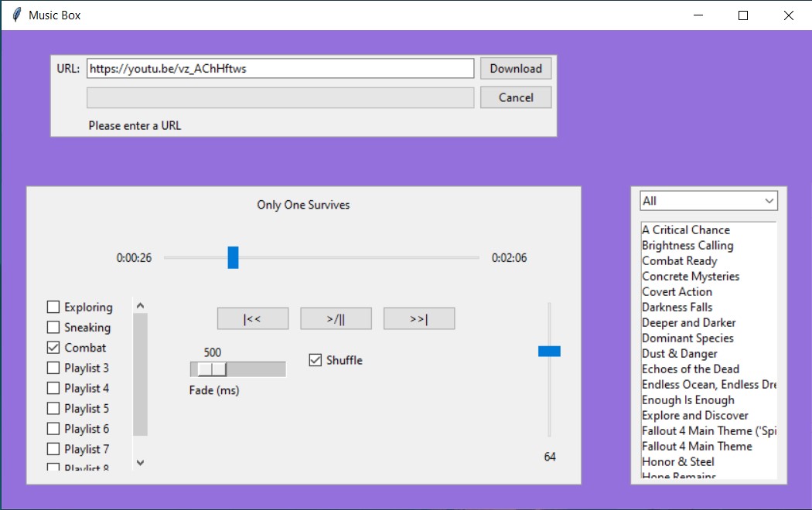Click the previous track button
This screenshot has width=812, height=510.
[252, 318]
